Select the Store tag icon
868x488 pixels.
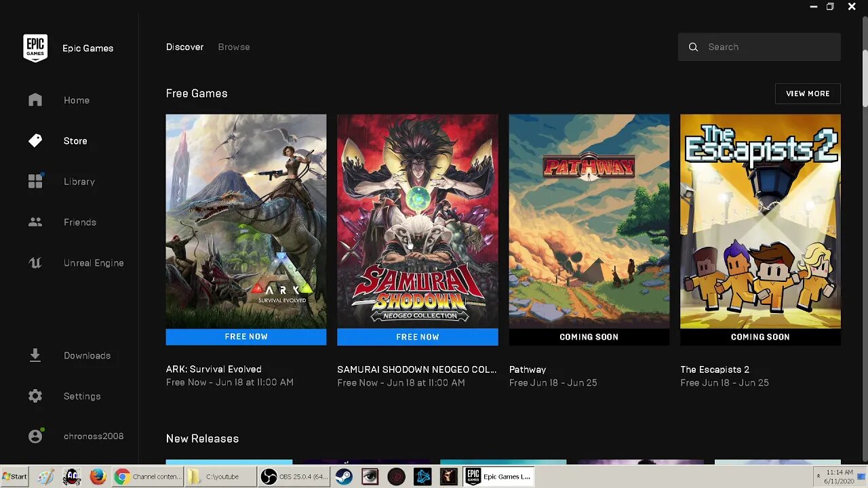point(35,140)
